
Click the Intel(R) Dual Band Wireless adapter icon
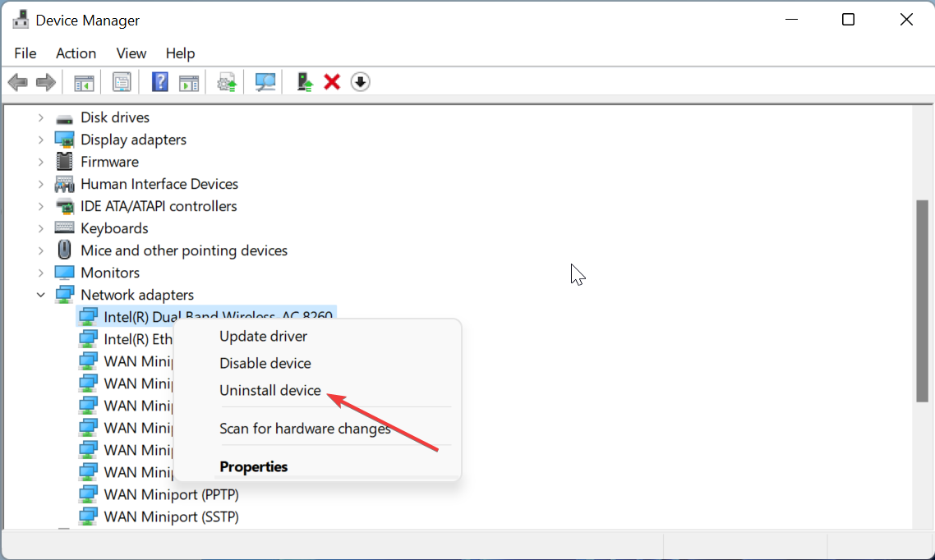(x=88, y=316)
